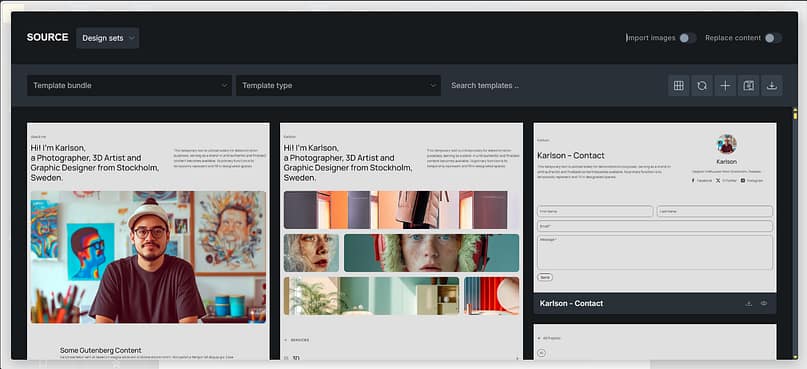Select the Karlson - Contact form template thumbnail
The height and width of the screenshot is (369, 807).
tap(655, 207)
